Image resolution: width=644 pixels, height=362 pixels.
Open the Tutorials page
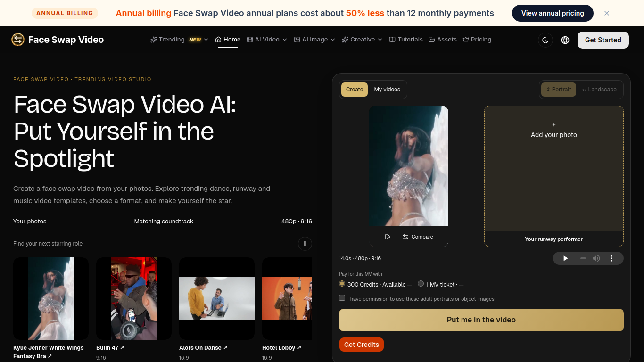406,40
